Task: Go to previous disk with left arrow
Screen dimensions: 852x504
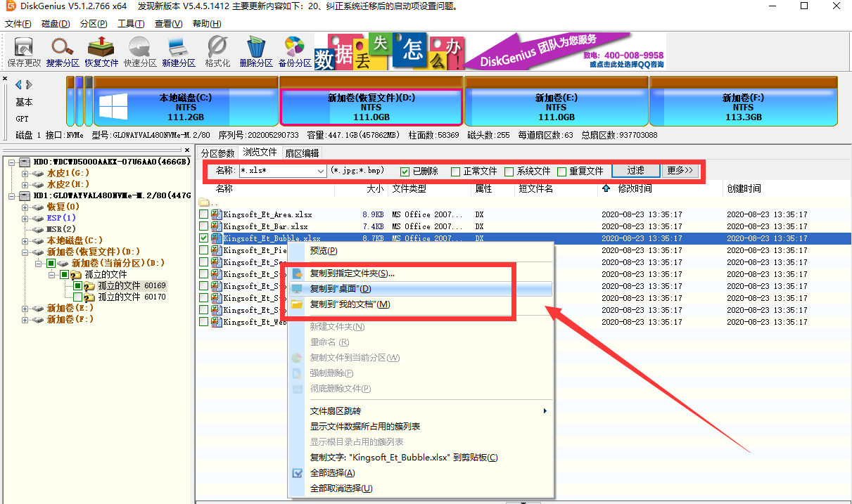Action: [18, 85]
